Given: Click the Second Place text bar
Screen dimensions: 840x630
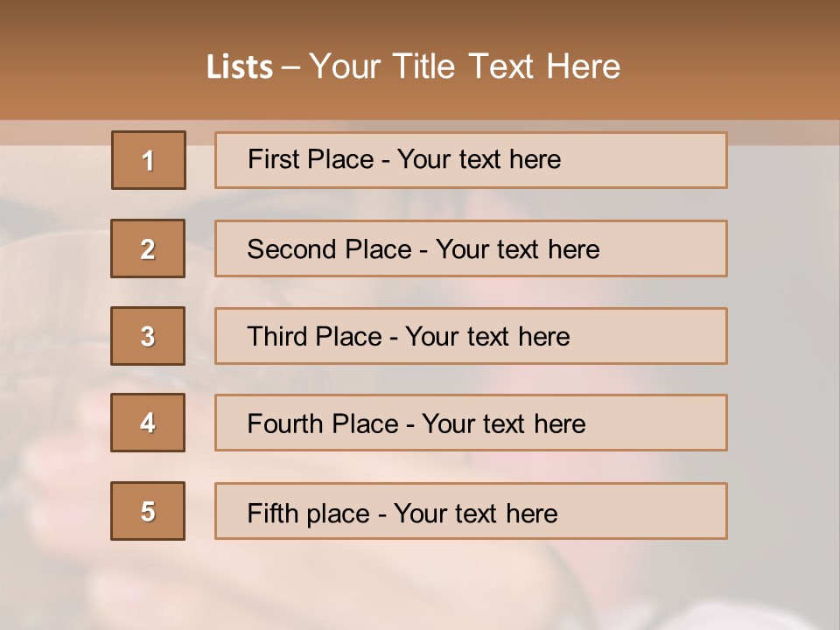Looking at the screenshot, I should [x=471, y=248].
